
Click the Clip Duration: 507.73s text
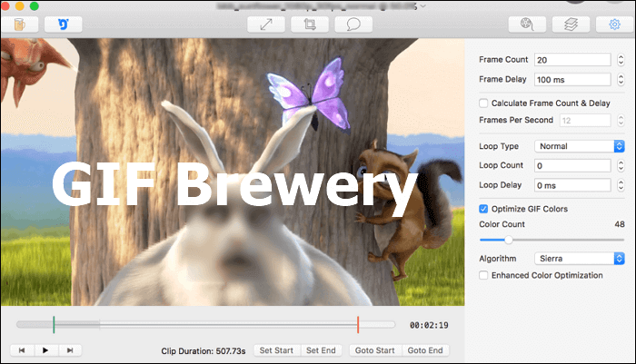[204, 351]
